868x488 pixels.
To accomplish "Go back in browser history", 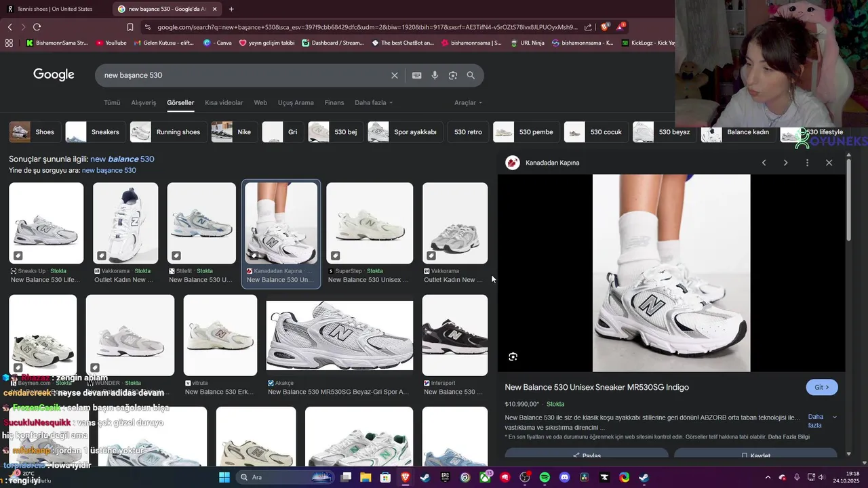I will (9, 27).
